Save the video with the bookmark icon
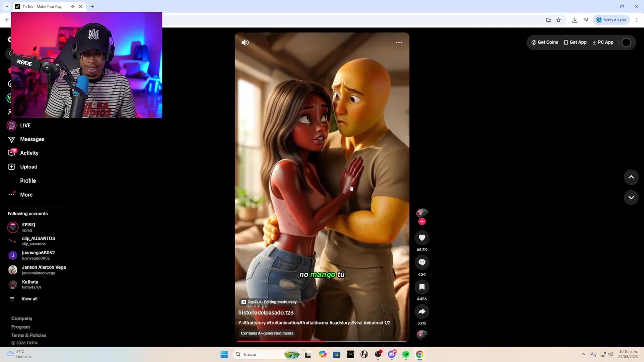644x362 pixels. [422, 287]
